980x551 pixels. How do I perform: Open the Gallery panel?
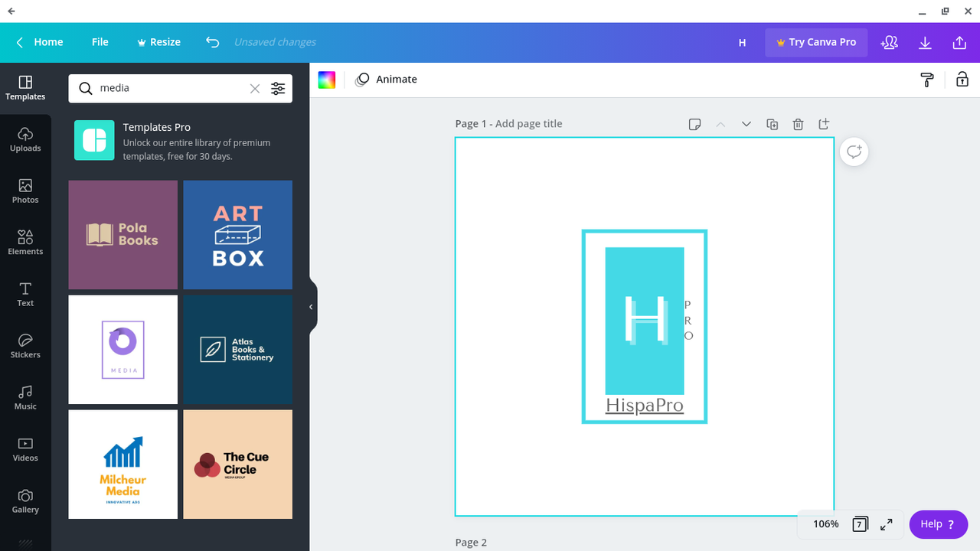[x=25, y=501]
